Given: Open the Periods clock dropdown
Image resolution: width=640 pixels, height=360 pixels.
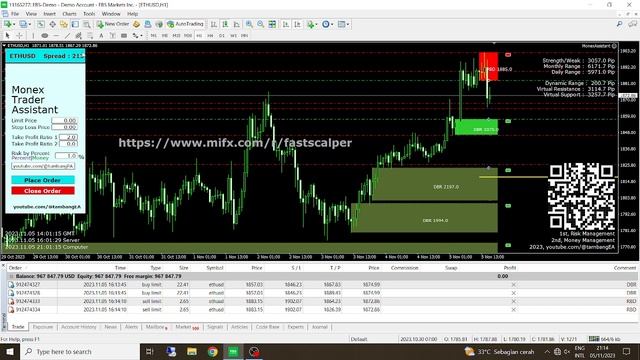Looking at the screenshot, I should coord(327,24).
